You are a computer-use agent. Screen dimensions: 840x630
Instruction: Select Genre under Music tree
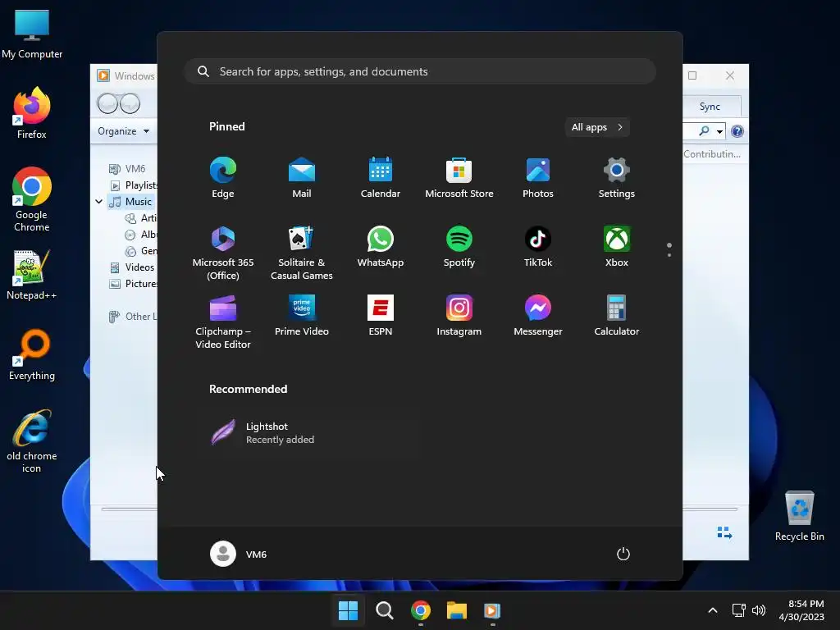[x=141, y=251]
